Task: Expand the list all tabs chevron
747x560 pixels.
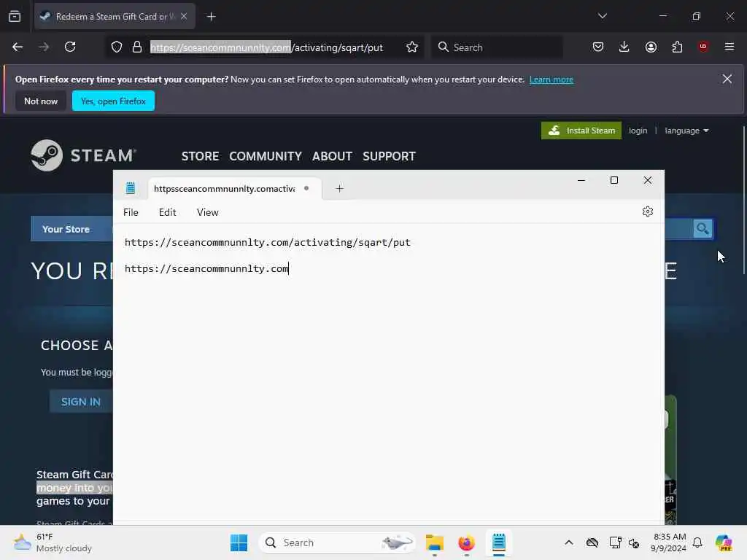Action: 602,16
